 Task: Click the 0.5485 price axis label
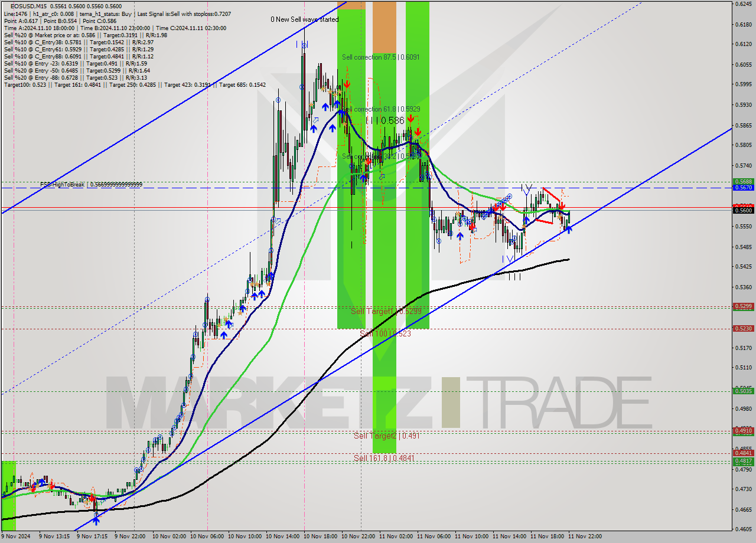tap(743, 247)
